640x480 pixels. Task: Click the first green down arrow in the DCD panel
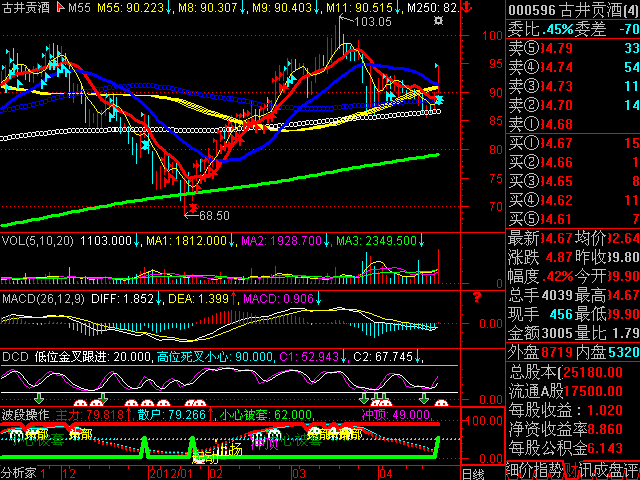point(39,398)
